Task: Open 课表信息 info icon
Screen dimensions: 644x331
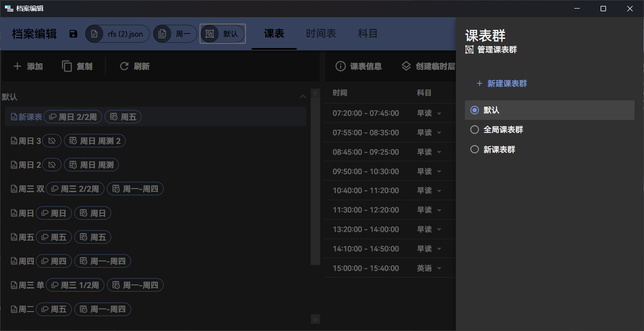Action: (x=341, y=66)
